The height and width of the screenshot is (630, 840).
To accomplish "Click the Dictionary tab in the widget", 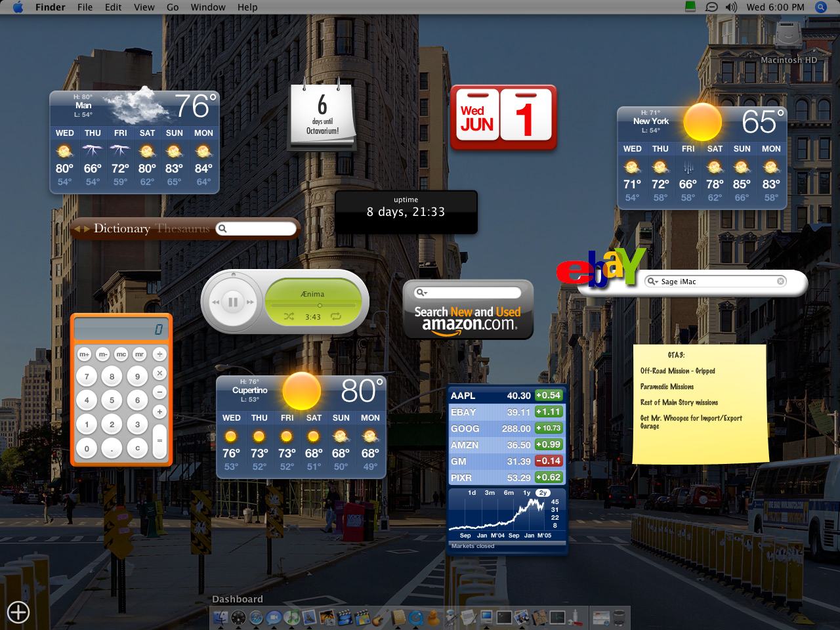I will [x=122, y=228].
